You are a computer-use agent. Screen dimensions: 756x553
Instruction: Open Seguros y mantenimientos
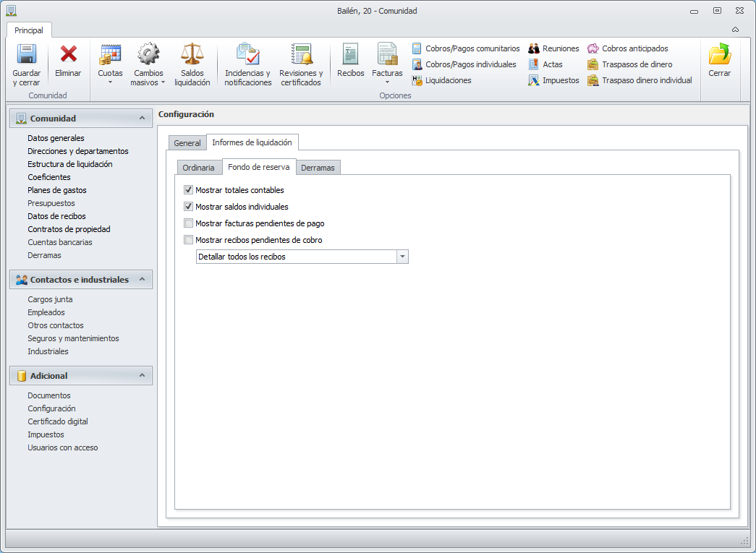73,338
